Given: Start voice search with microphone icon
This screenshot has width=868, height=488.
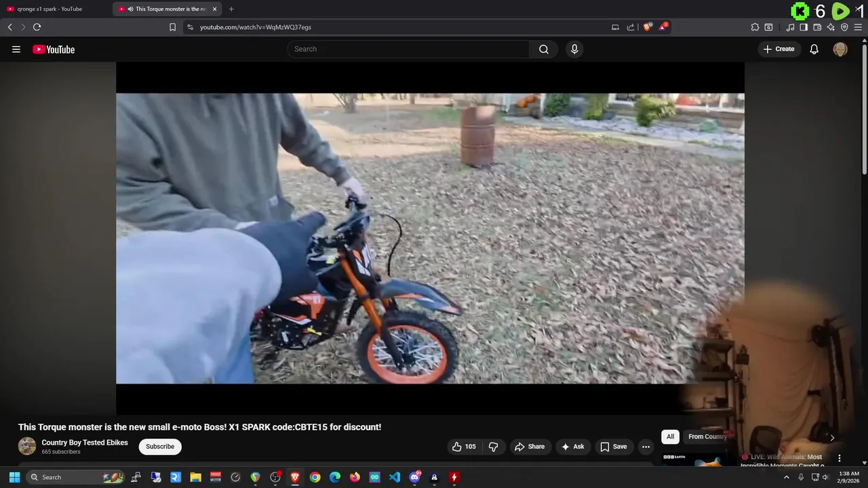Looking at the screenshot, I should coord(574,49).
